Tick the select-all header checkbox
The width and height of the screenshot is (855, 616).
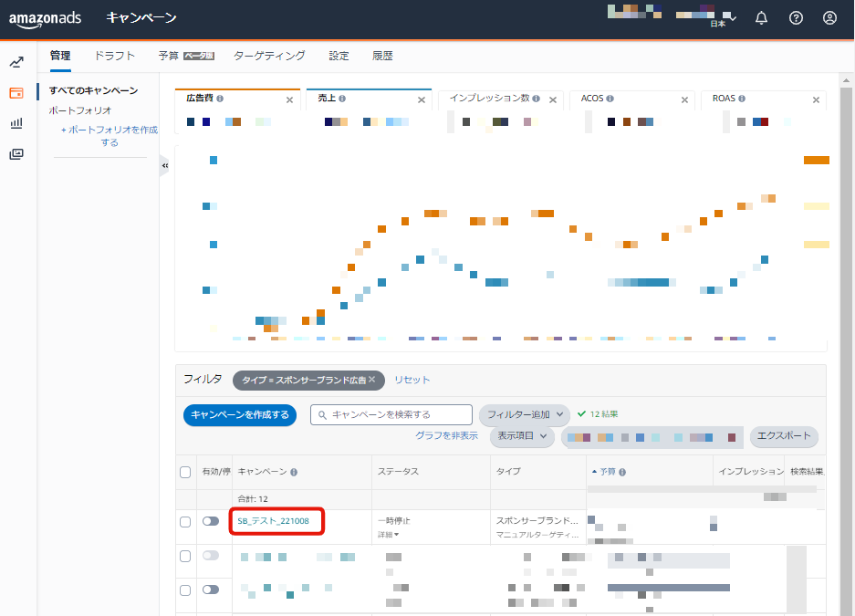pyautogui.click(x=185, y=472)
